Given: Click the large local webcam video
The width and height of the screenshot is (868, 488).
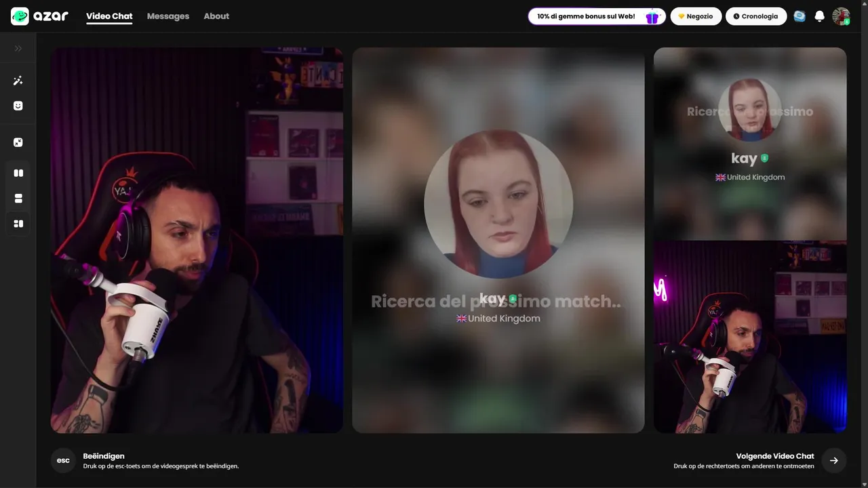Looking at the screenshot, I should (197, 240).
